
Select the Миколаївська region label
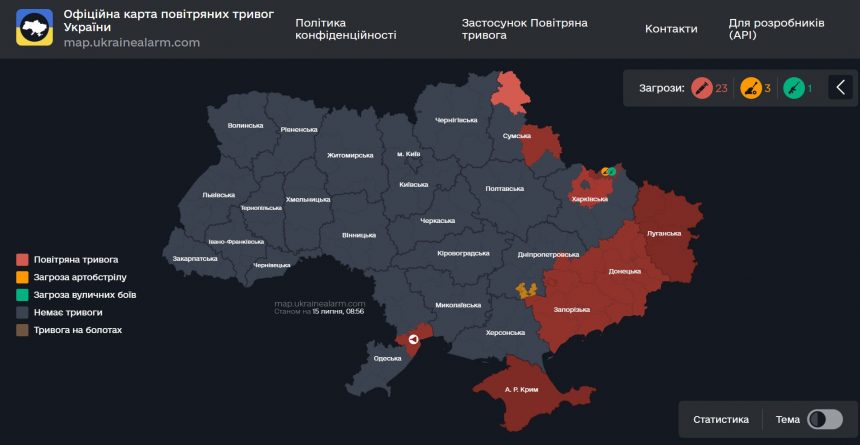pyautogui.click(x=458, y=305)
